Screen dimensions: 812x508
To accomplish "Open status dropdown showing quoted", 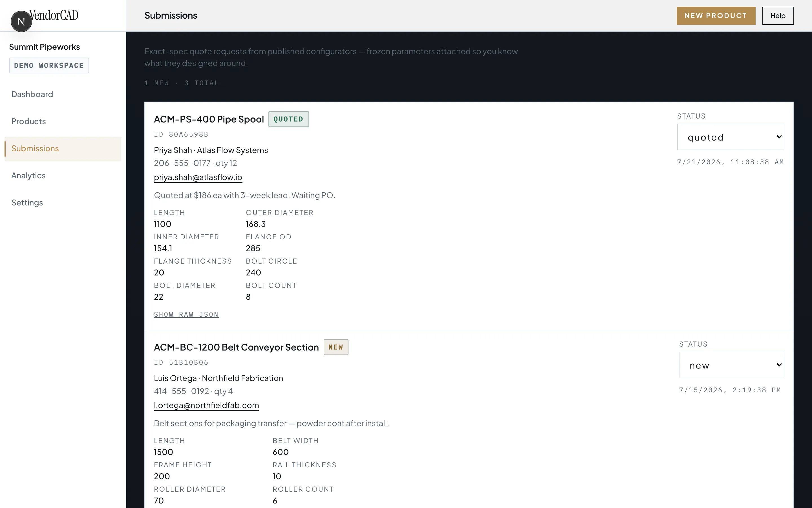I will pos(731,137).
